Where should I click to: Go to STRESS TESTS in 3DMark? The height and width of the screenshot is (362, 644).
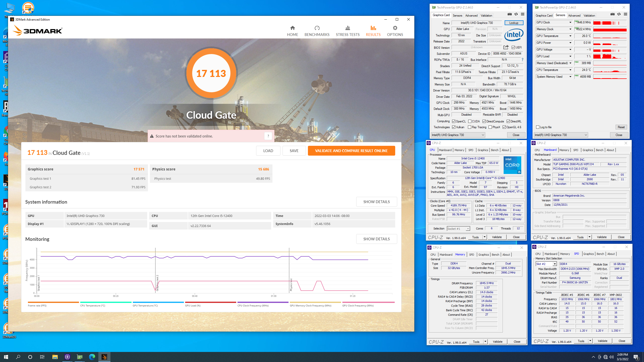click(348, 31)
